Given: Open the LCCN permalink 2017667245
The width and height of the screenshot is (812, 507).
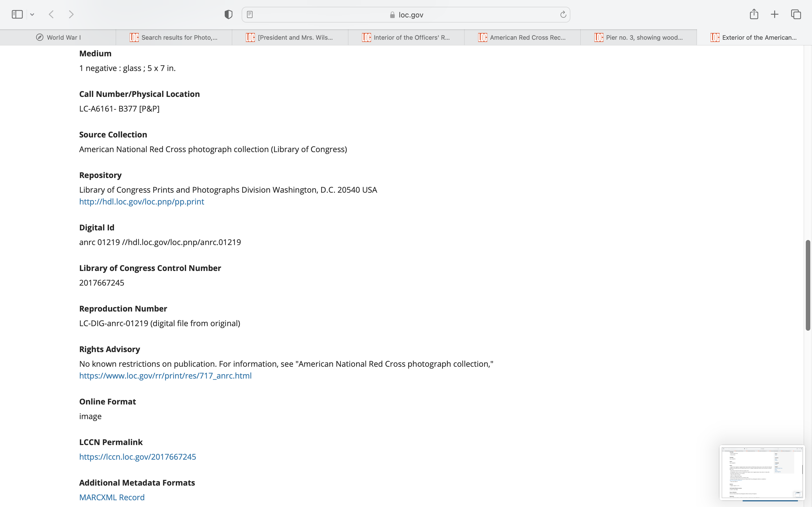Looking at the screenshot, I should tap(138, 457).
